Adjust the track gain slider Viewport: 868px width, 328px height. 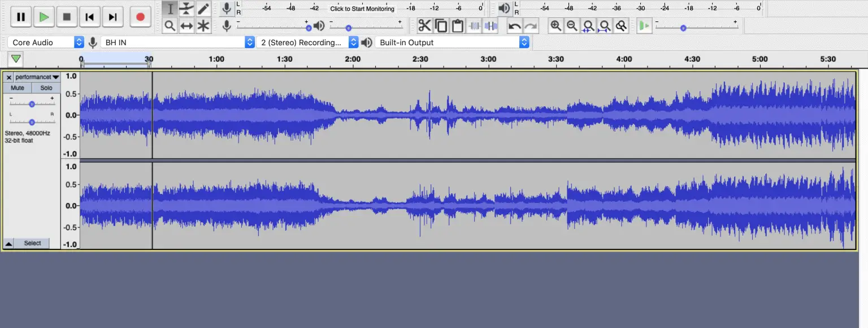(32, 103)
